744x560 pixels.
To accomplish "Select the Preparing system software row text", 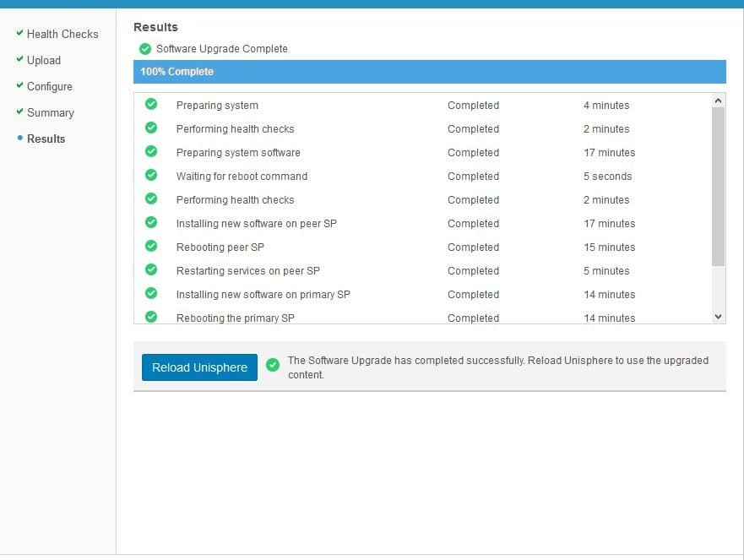I will click(238, 153).
